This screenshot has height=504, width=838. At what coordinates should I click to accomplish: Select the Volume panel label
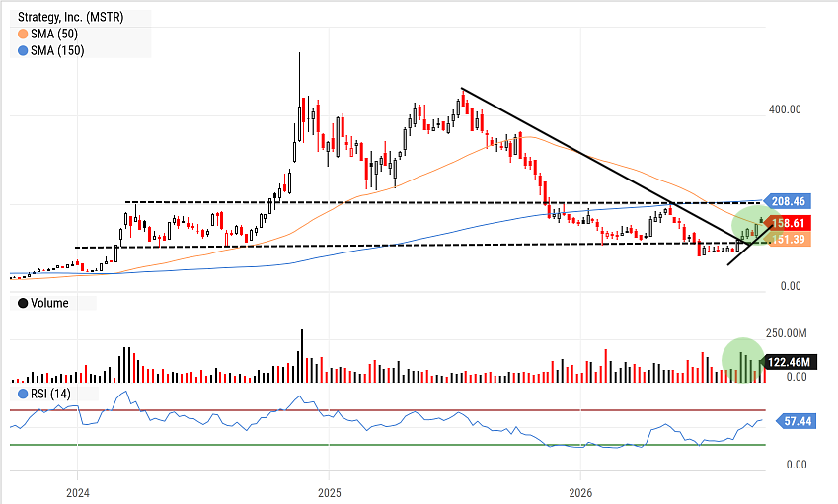[49, 303]
